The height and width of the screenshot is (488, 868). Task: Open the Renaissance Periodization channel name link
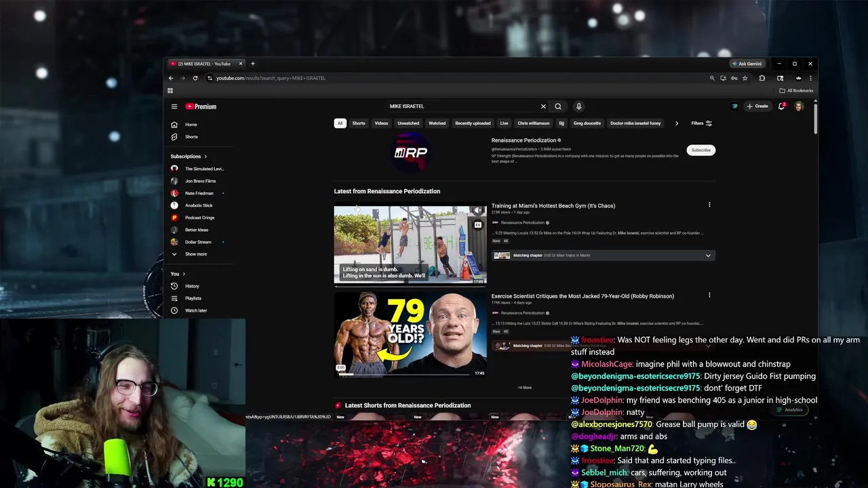(x=524, y=140)
